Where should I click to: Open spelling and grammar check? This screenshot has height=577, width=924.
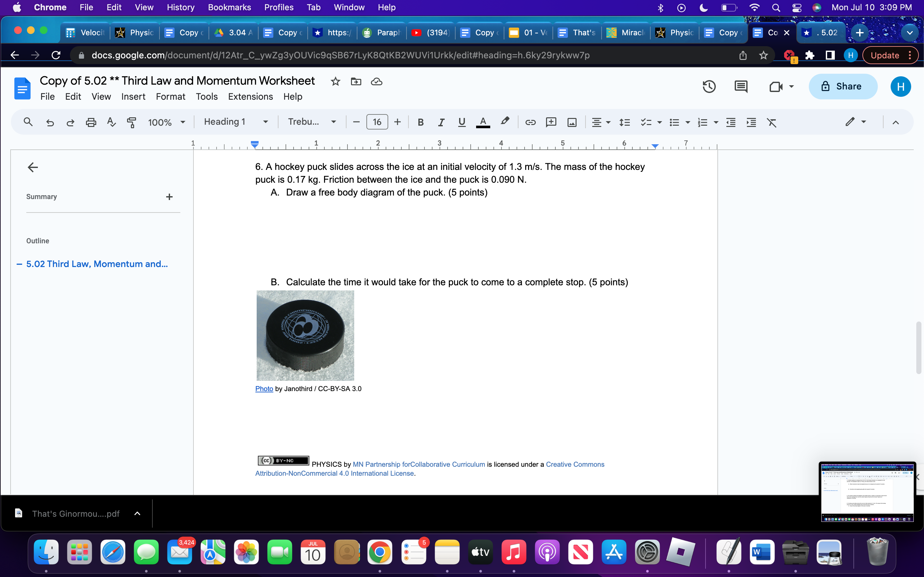point(111,122)
